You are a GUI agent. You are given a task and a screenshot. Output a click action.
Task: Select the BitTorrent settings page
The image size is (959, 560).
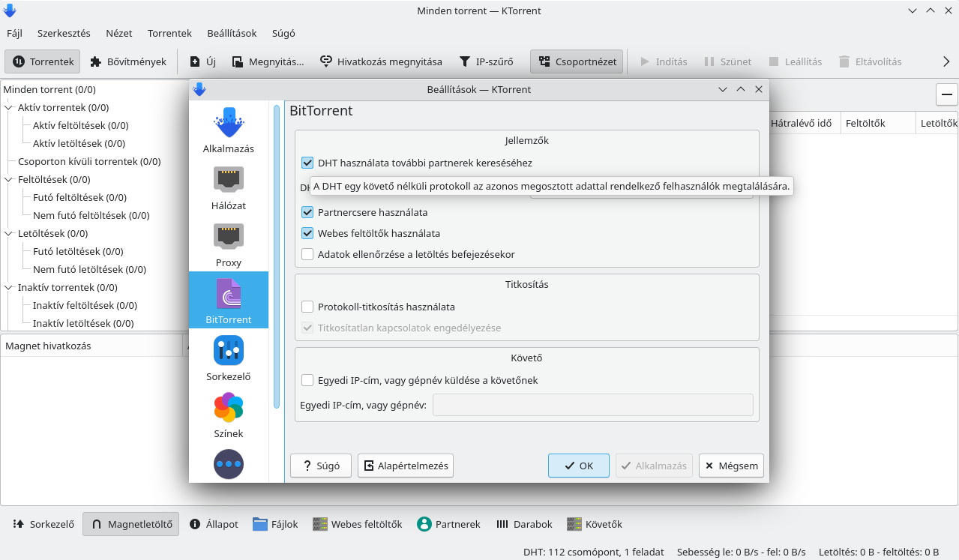pyautogui.click(x=229, y=300)
